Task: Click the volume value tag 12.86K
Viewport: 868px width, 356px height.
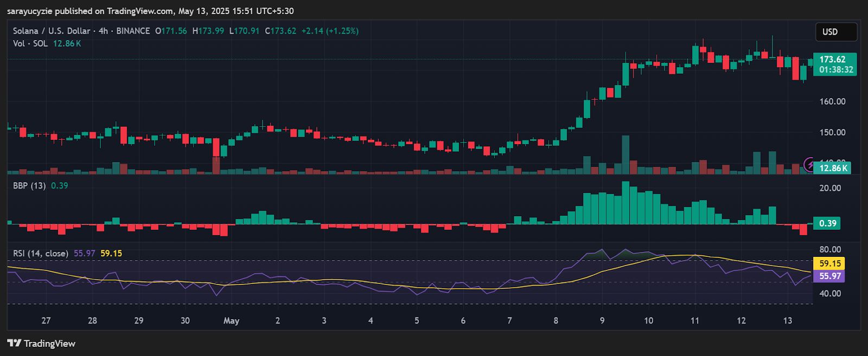Action: (x=833, y=168)
